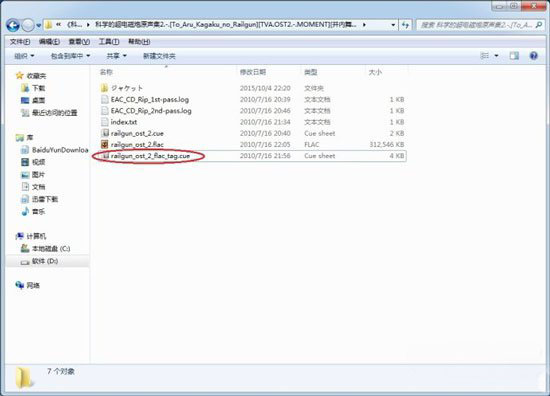
Task: Sort by the 名称 column header
Action: (106, 72)
